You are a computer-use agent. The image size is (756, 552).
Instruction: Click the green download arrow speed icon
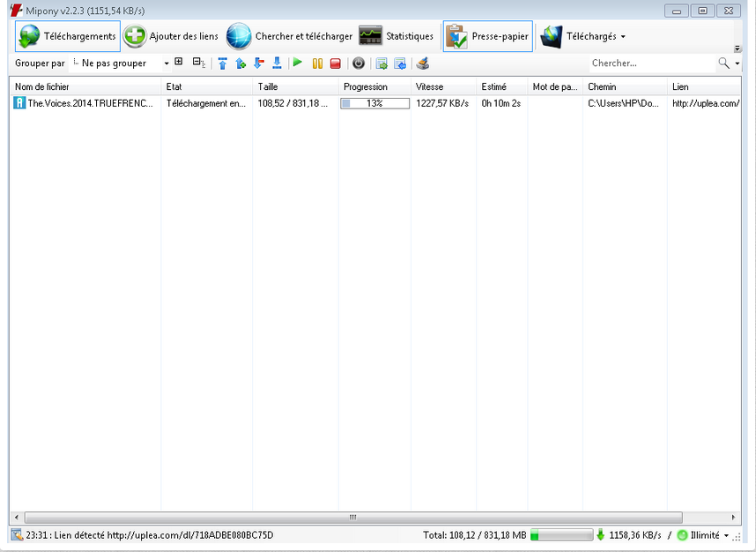pos(600,534)
